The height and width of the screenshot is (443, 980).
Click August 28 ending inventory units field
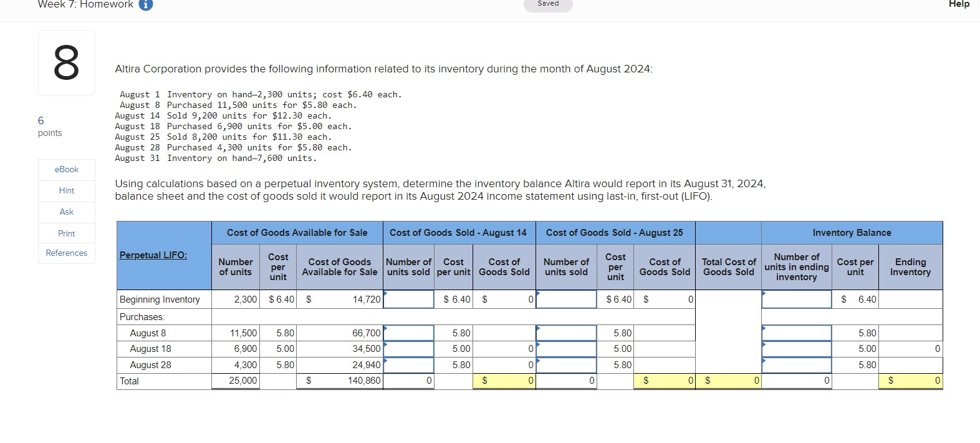797,365
